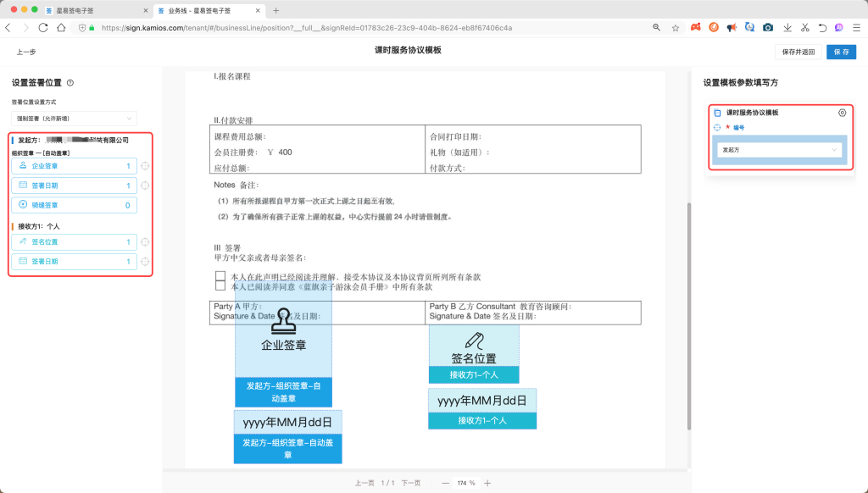Click the locate target beside 企业签章

145,166
